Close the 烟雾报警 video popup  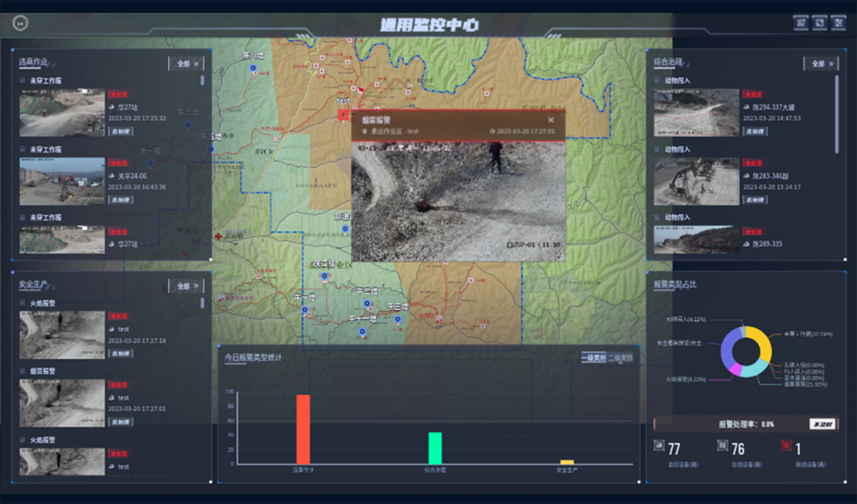[551, 120]
